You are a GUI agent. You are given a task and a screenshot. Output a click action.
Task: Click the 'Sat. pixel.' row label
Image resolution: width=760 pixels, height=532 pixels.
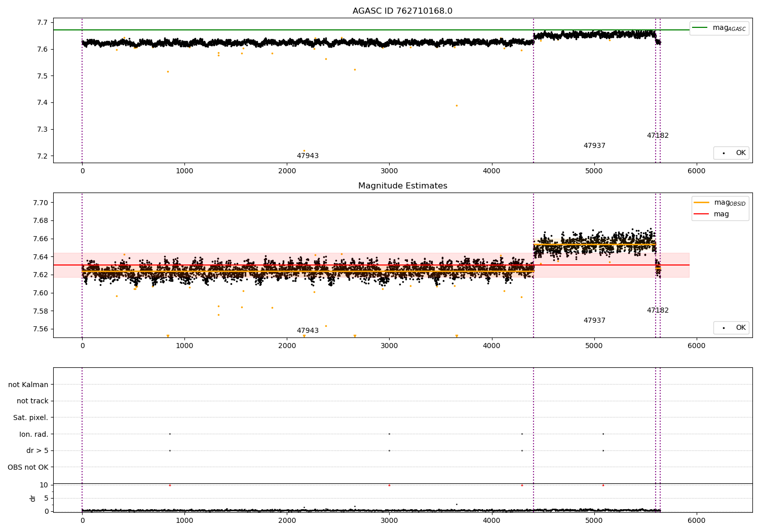(x=31, y=417)
